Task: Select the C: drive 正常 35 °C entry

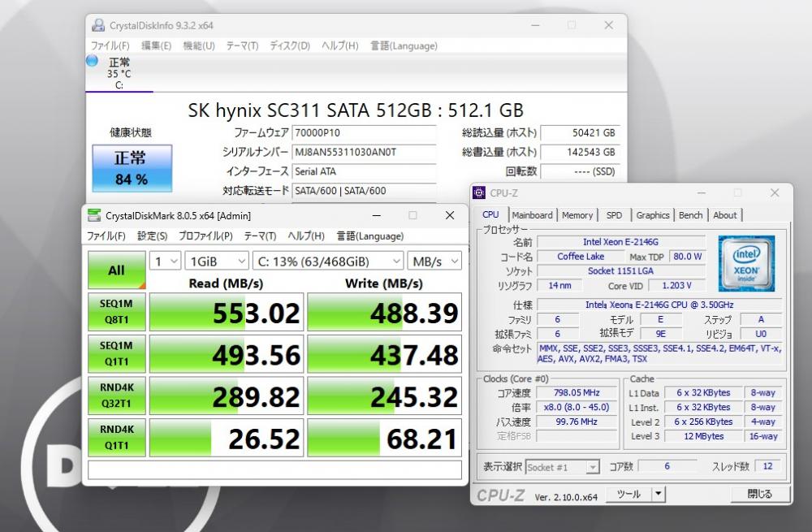Action: coord(119,73)
